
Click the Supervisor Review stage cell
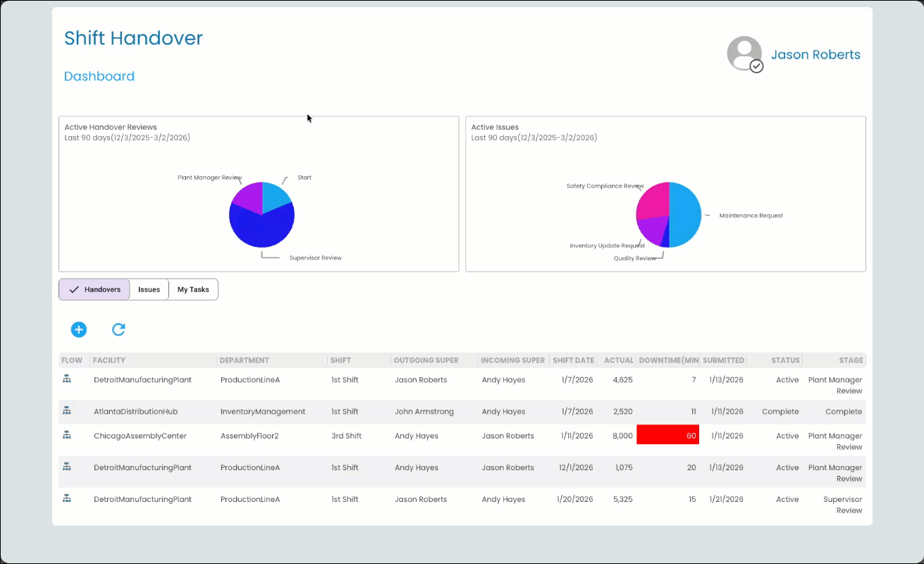(x=843, y=505)
